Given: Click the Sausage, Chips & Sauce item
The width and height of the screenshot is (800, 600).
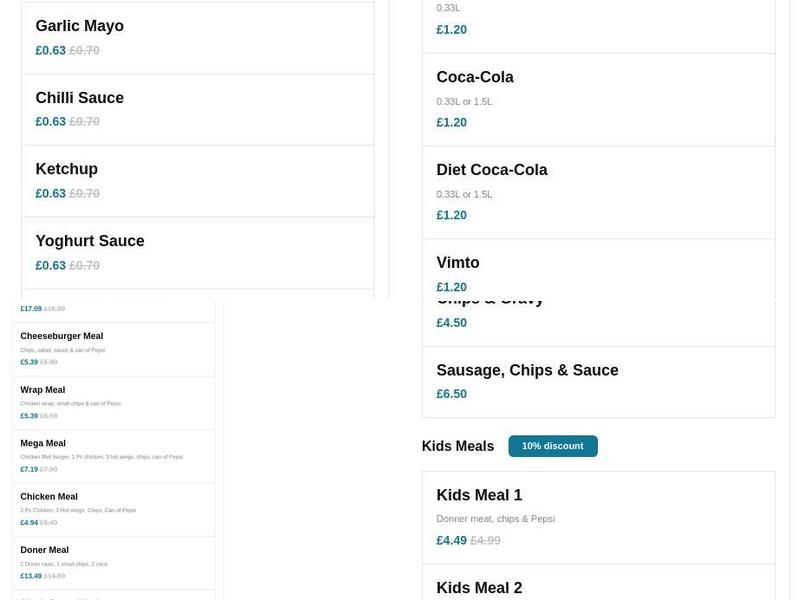Looking at the screenshot, I should click(x=527, y=369).
